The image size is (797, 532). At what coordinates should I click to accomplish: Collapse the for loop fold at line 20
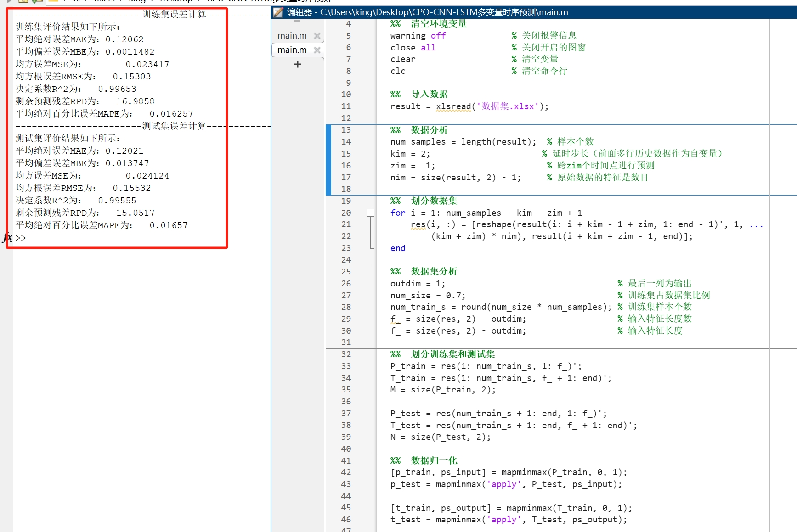(x=370, y=213)
